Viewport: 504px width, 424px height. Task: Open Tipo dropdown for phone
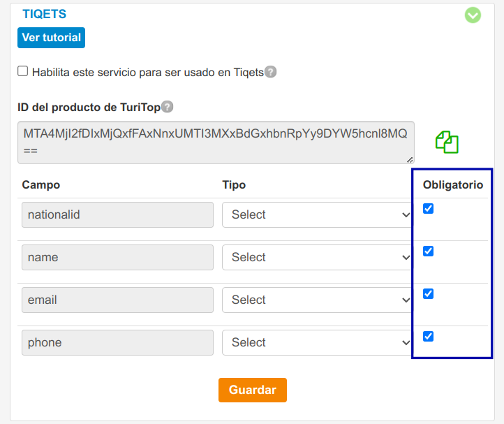point(318,343)
